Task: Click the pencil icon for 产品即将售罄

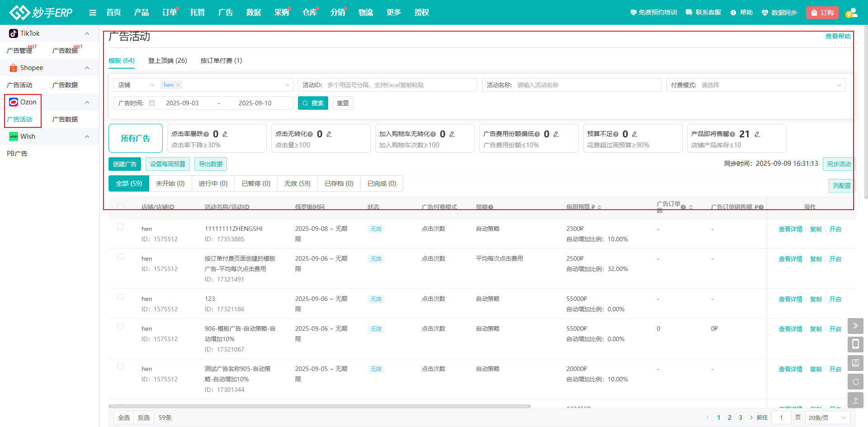Action: pos(757,134)
